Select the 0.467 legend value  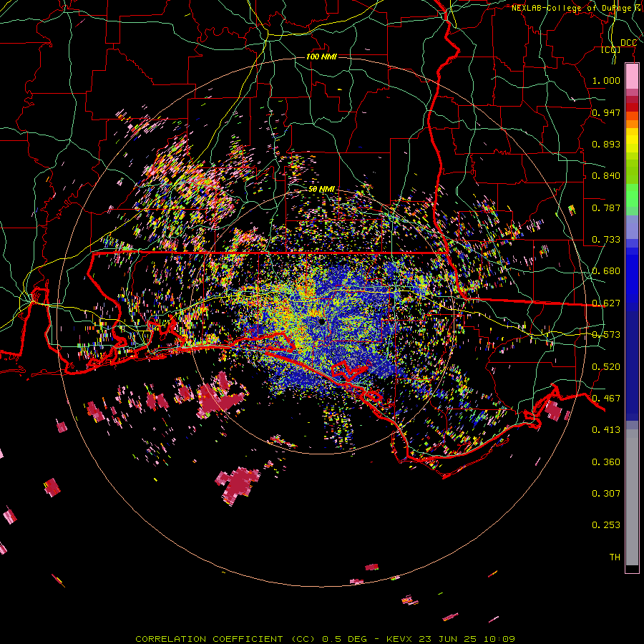606,399
